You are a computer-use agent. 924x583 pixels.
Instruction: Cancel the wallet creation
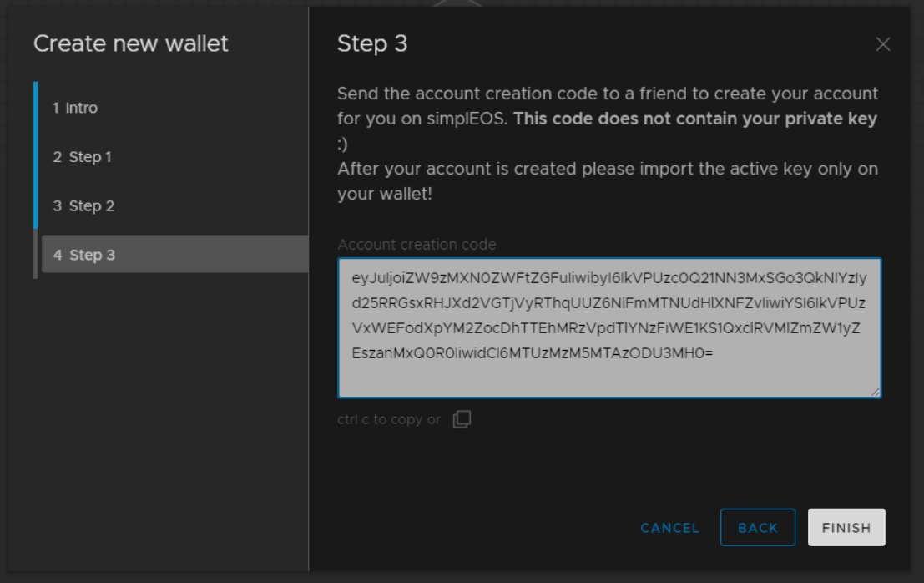pyautogui.click(x=670, y=528)
